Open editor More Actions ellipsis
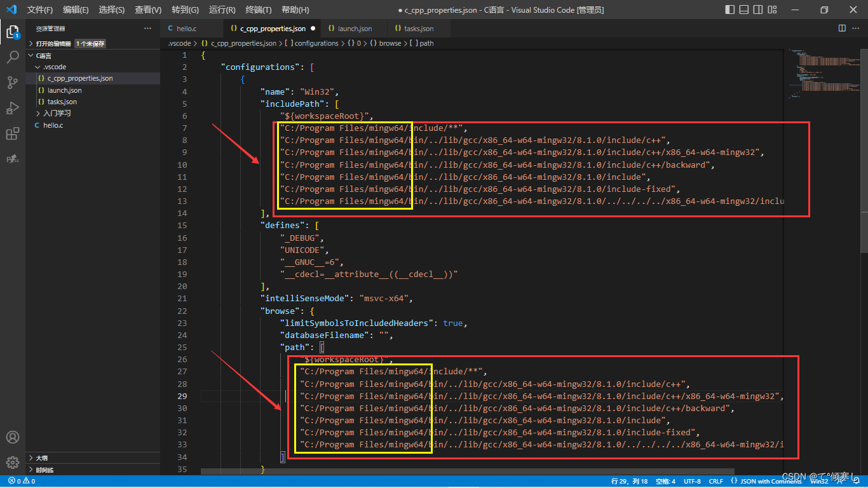Image resolution: width=868 pixels, height=488 pixels. pyautogui.click(x=857, y=28)
